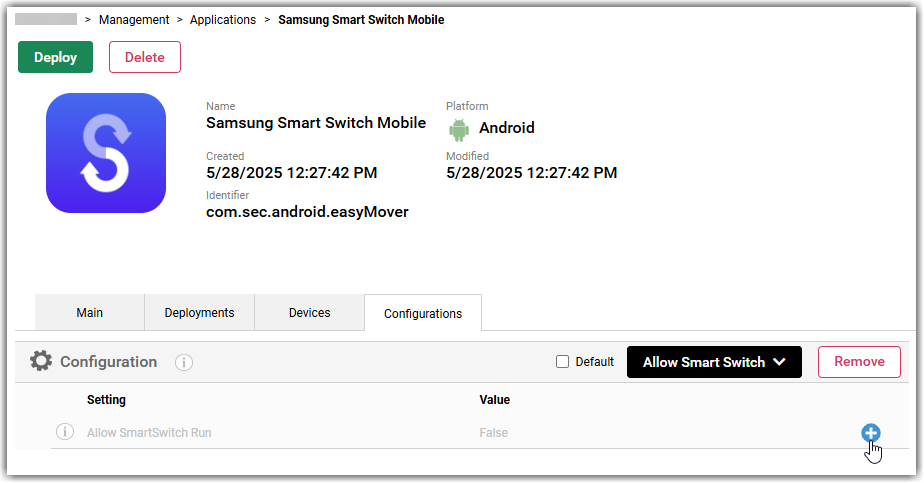Click the Created date value
924x483 pixels.
292,173
